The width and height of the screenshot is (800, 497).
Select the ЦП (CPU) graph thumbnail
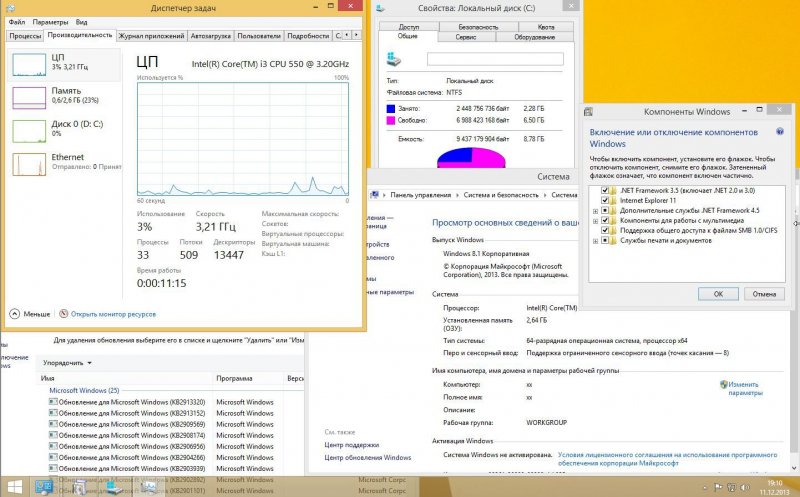(29, 65)
